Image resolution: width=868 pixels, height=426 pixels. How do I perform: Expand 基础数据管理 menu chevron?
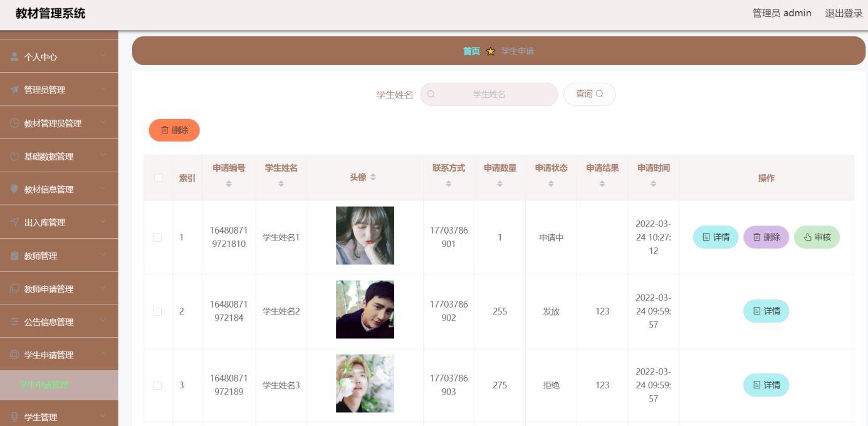[103, 156]
